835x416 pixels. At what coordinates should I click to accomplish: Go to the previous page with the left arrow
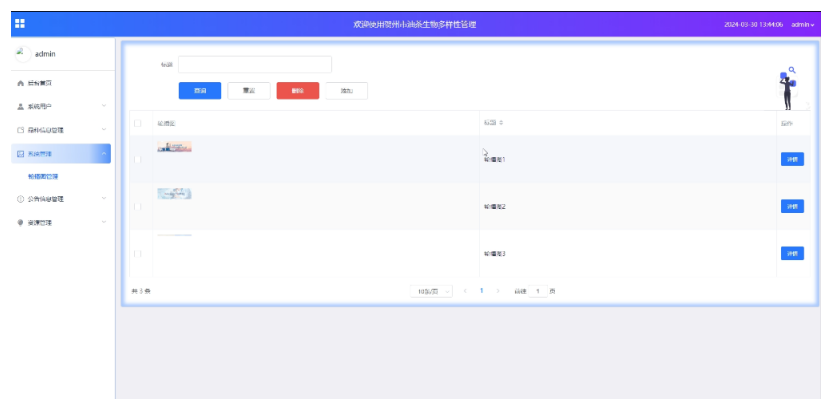(465, 291)
